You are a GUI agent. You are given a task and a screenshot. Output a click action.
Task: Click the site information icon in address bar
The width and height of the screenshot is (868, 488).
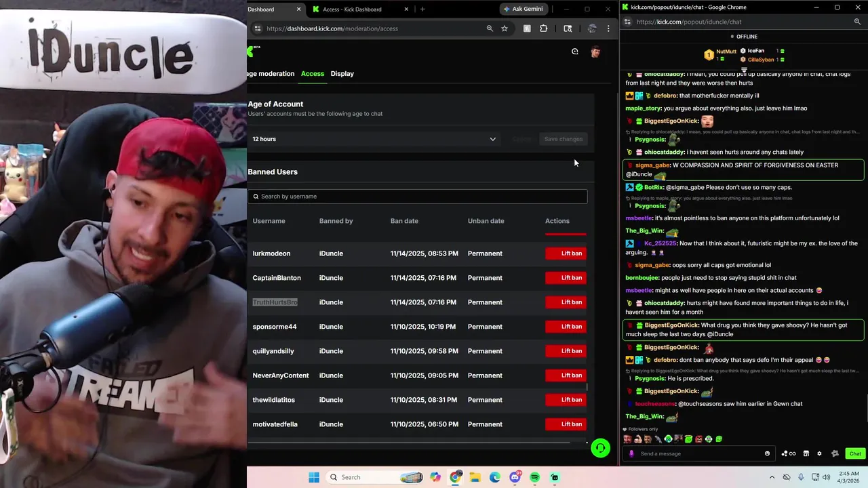pyautogui.click(x=257, y=28)
